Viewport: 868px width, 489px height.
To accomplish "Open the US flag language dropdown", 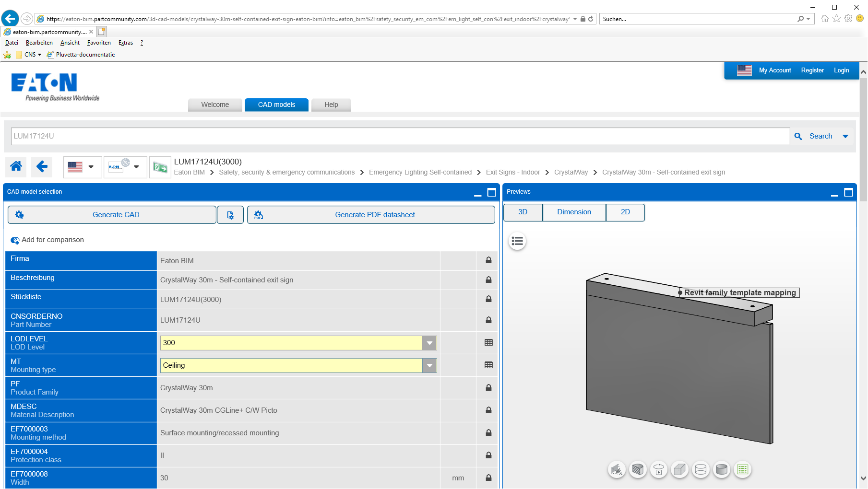I will click(x=82, y=167).
